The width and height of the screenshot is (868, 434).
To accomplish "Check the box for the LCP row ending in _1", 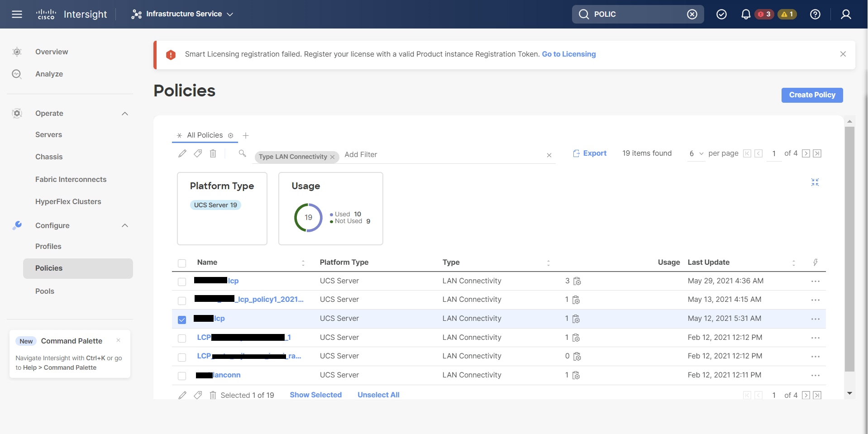I will pyautogui.click(x=182, y=338).
